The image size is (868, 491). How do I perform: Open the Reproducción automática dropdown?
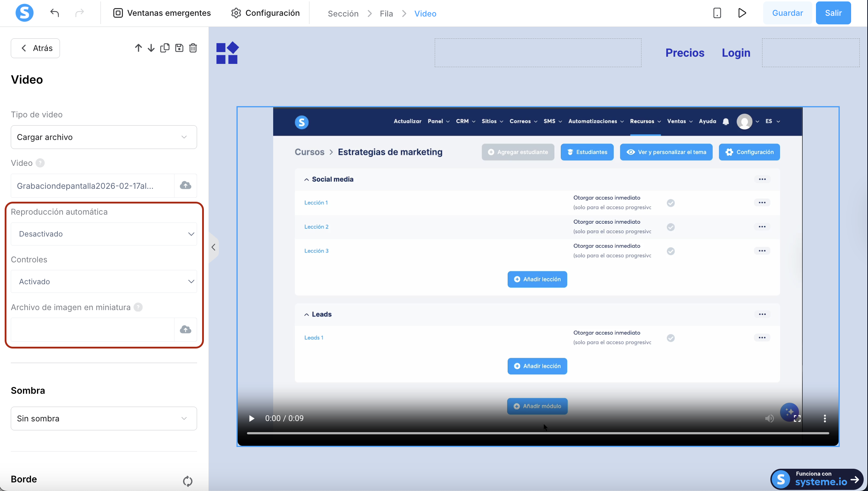[104, 234]
